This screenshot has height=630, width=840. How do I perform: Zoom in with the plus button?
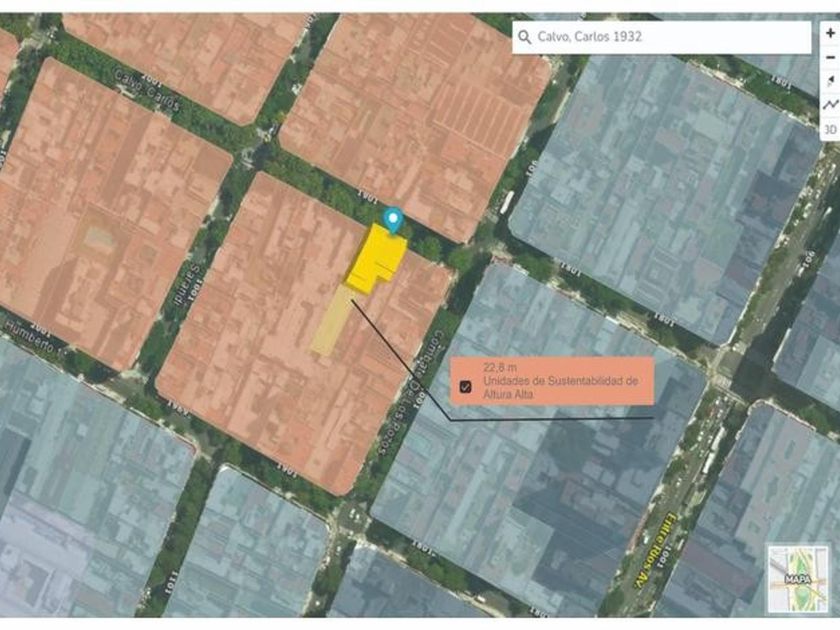pos(830,33)
